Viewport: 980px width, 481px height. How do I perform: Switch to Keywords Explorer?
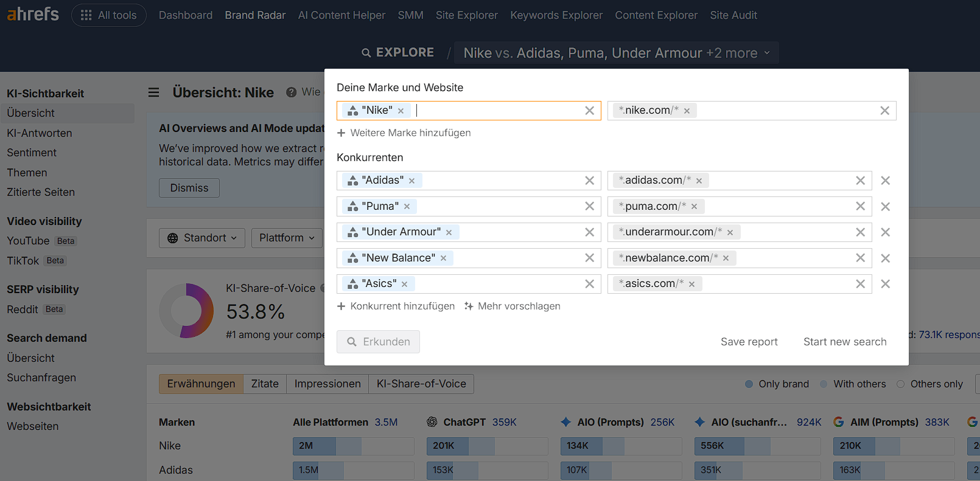point(556,15)
